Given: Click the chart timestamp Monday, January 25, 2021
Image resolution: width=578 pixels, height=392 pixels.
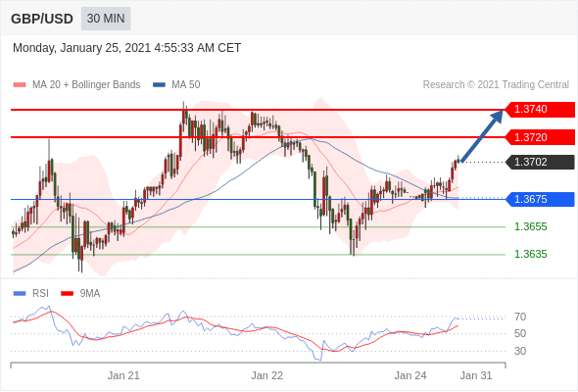Looking at the screenshot, I should click(x=126, y=48).
